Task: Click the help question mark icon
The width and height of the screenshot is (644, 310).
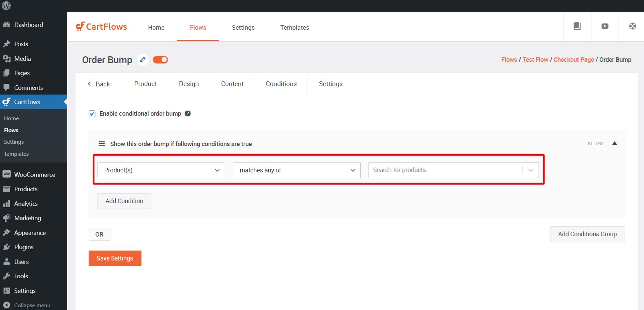Action: pos(188,114)
